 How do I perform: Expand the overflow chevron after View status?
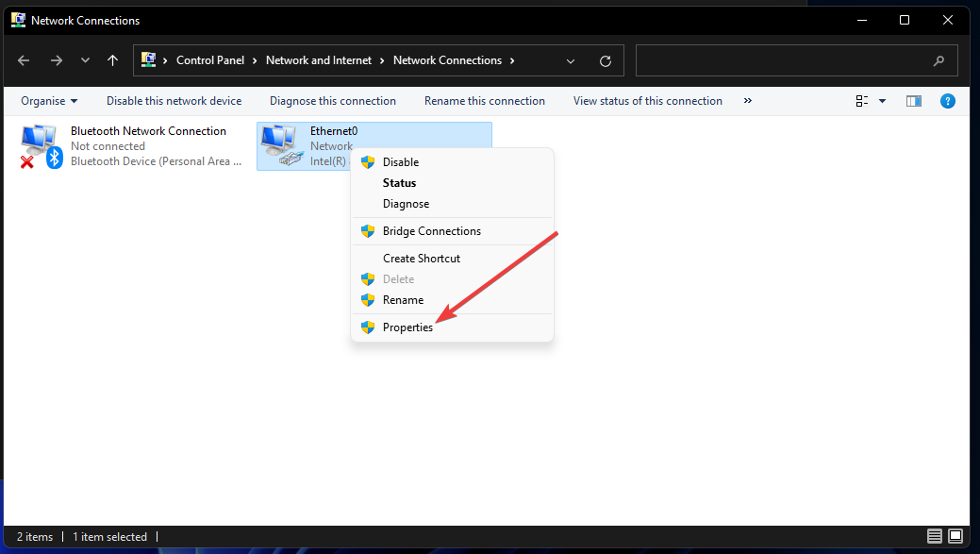pos(747,101)
